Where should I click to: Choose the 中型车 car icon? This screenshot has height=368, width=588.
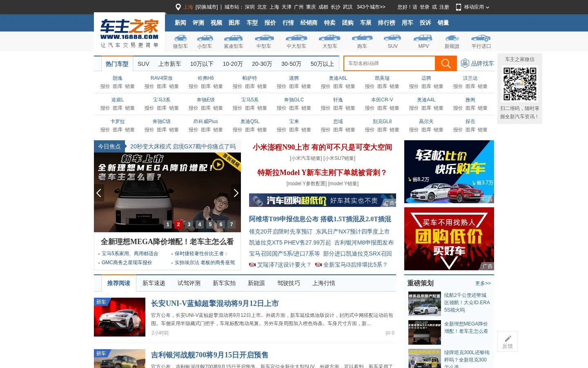click(264, 38)
